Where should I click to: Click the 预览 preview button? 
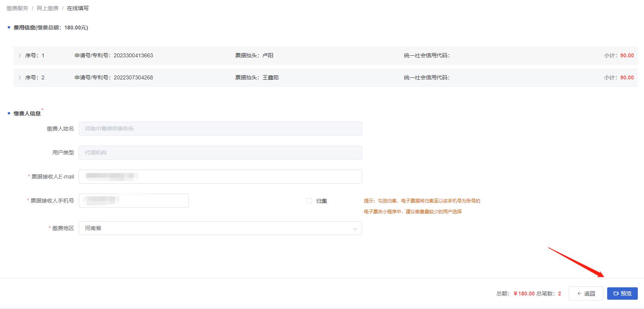point(622,294)
